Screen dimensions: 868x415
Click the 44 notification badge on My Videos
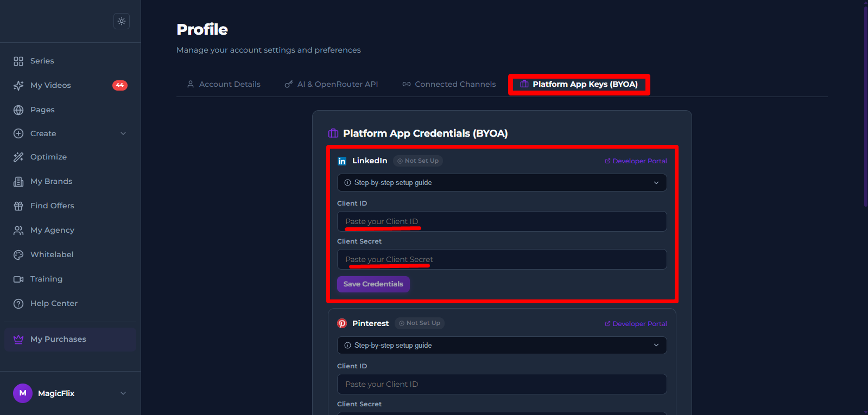pyautogui.click(x=120, y=85)
